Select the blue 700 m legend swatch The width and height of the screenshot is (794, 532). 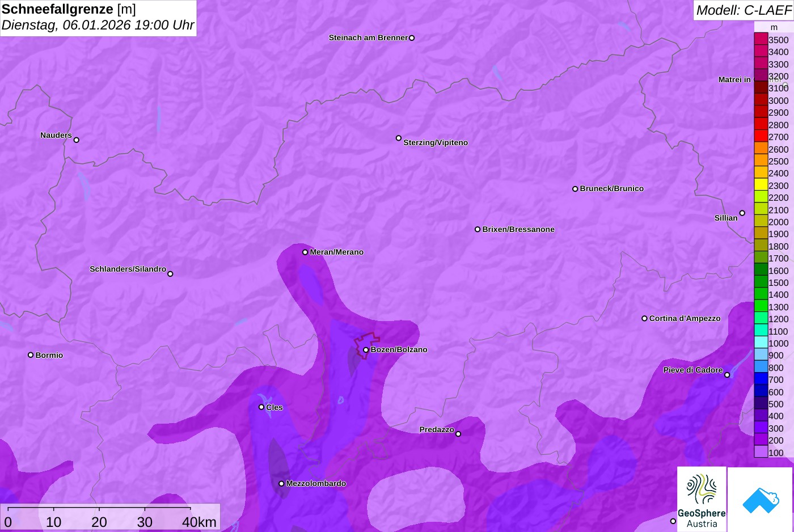[761, 379]
